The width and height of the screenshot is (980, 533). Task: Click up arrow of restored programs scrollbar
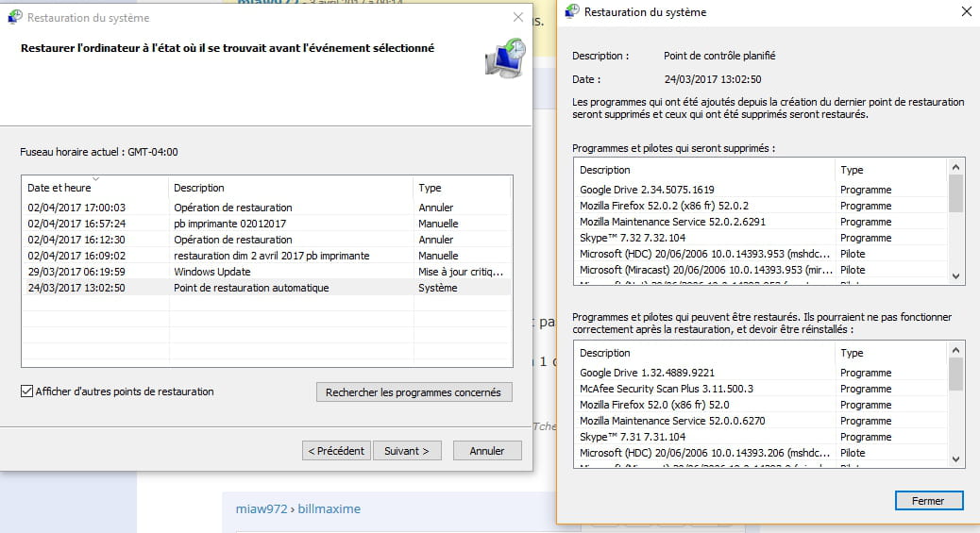click(955, 350)
